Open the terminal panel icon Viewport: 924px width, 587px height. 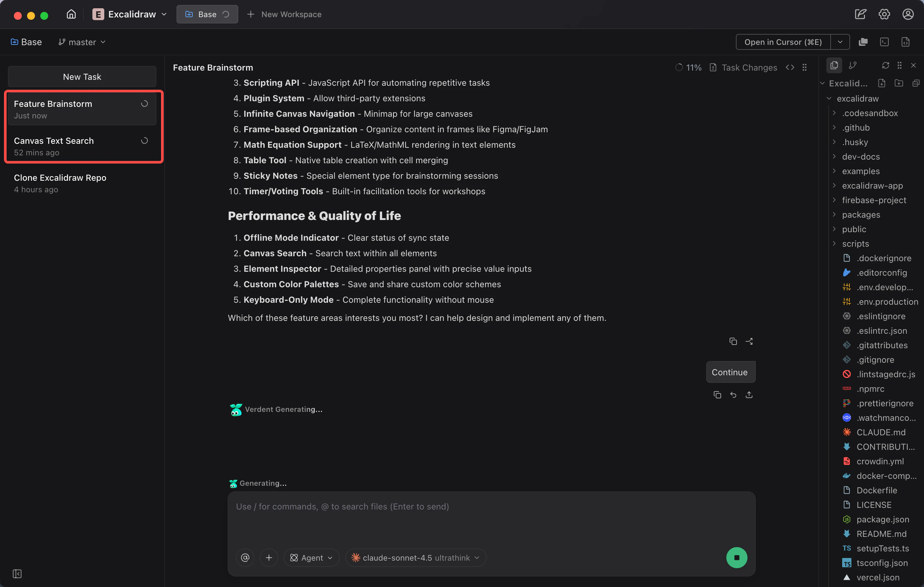click(884, 42)
